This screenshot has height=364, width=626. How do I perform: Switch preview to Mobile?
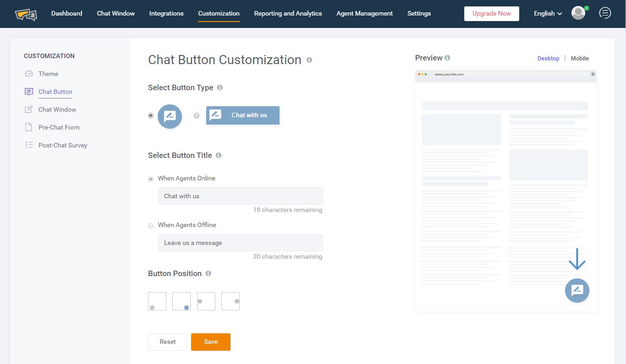tap(580, 58)
